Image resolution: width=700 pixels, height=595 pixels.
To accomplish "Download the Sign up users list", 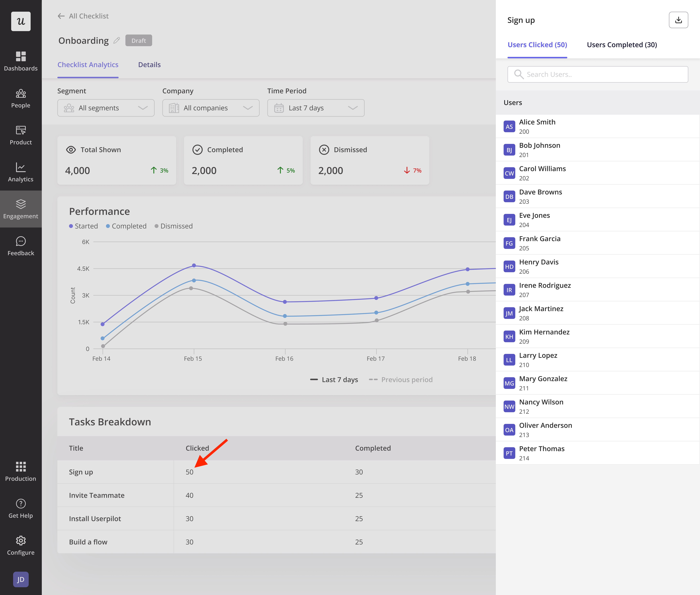I will pos(678,20).
